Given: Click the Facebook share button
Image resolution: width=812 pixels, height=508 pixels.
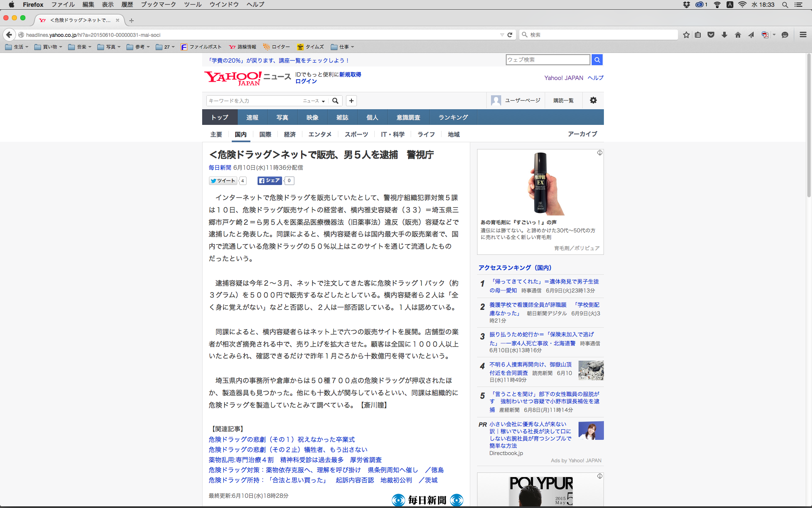Looking at the screenshot, I should coord(269,181).
